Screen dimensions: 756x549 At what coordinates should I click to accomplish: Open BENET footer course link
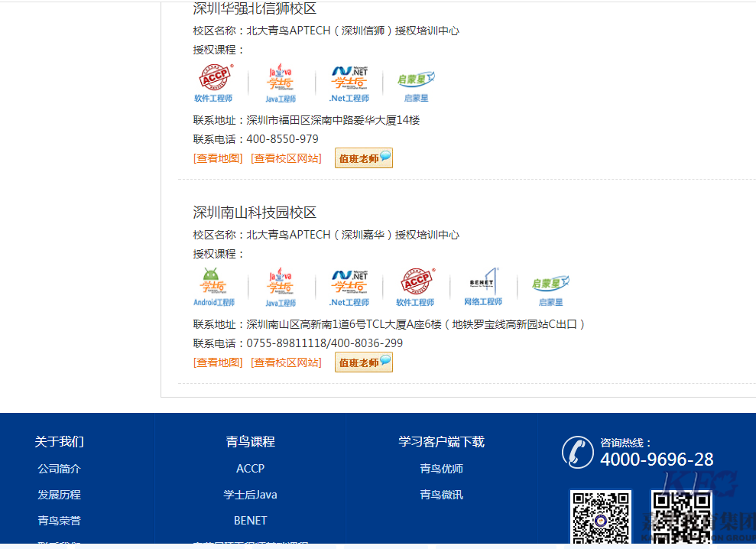(x=250, y=521)
